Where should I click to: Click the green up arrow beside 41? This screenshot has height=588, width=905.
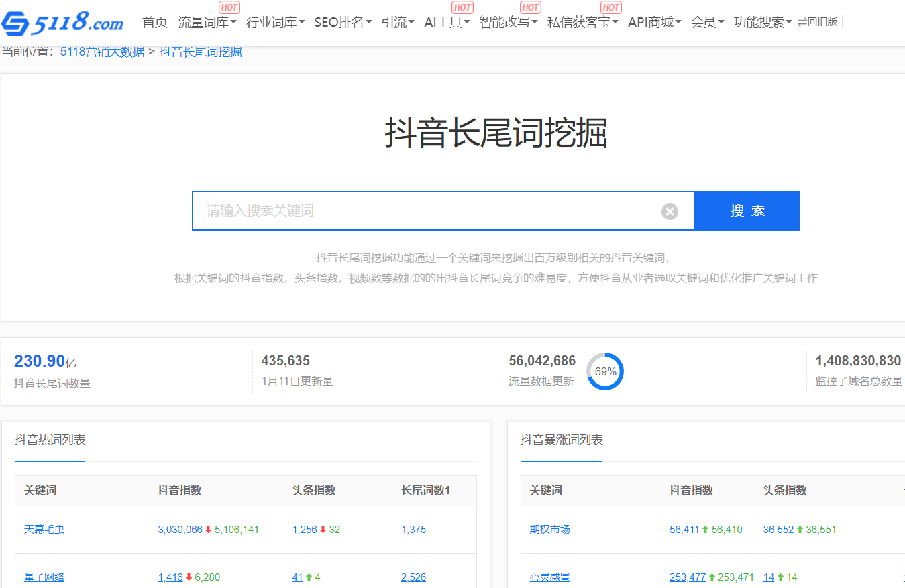309,577
